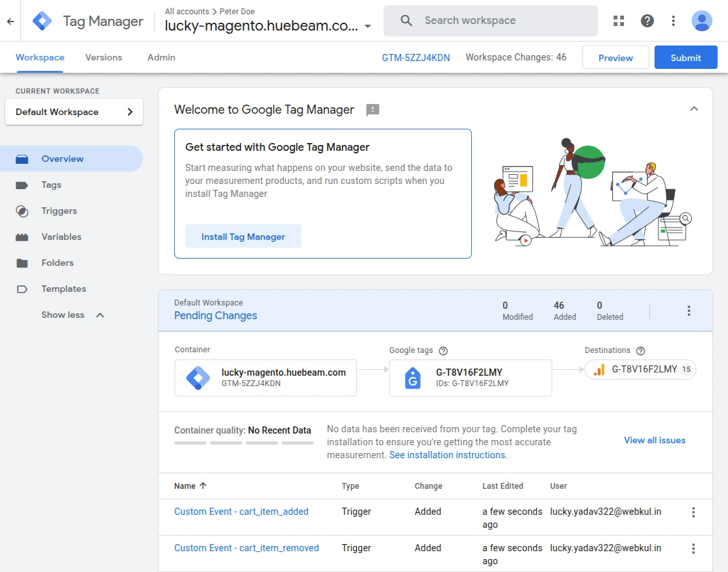The image size is (728, 572).
Task: Open Templates in the sidebar
Action: tap(71, 289)
